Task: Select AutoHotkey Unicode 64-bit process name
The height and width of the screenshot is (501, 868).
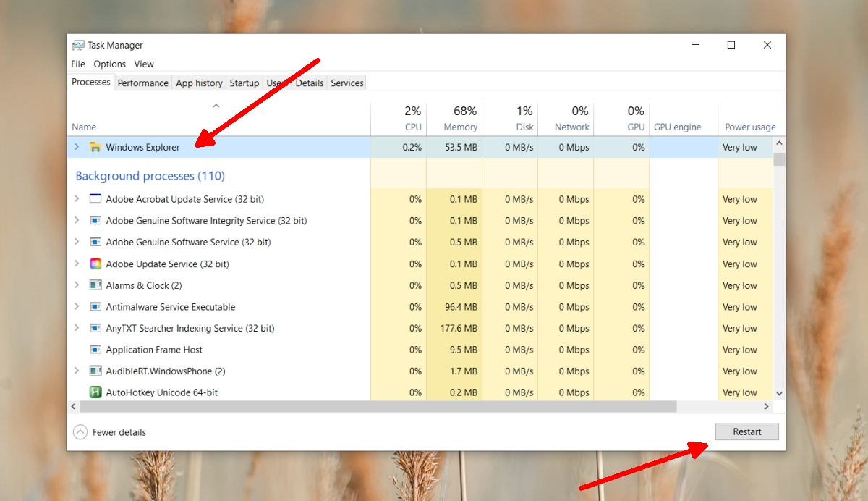Action: [x=162, y=392]
